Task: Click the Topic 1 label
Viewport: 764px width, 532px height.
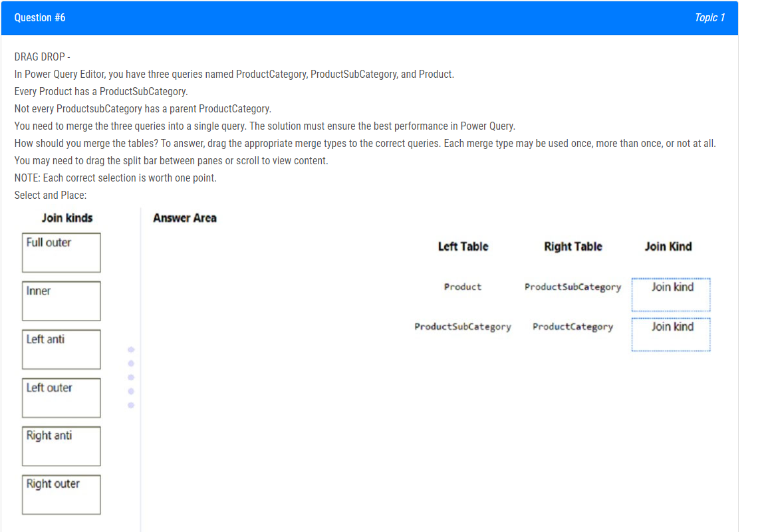Action: tap(709, 18)
